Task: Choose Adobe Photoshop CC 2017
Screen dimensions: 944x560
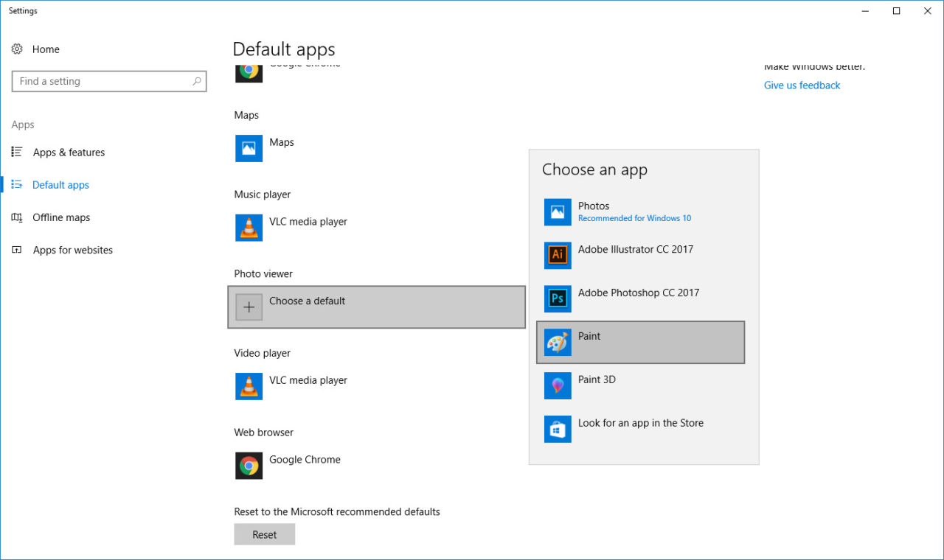Action: point(640,299)
